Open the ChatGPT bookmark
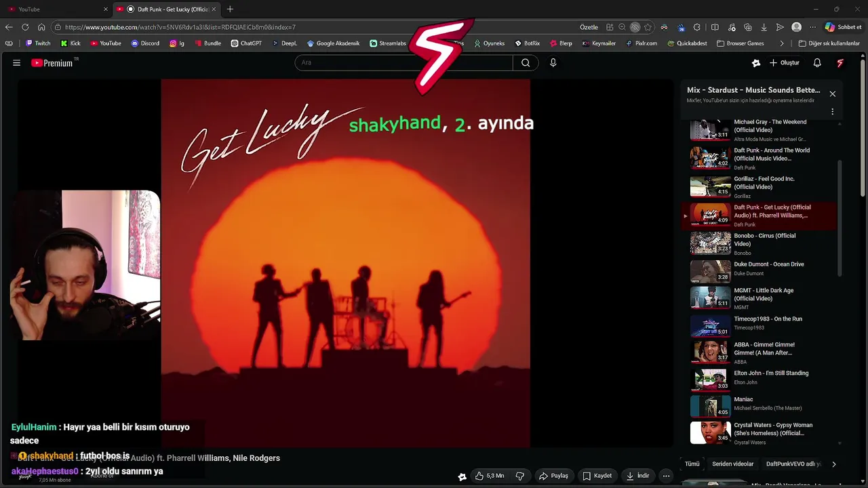Viewport: 868px width, 488px height. 246,43
